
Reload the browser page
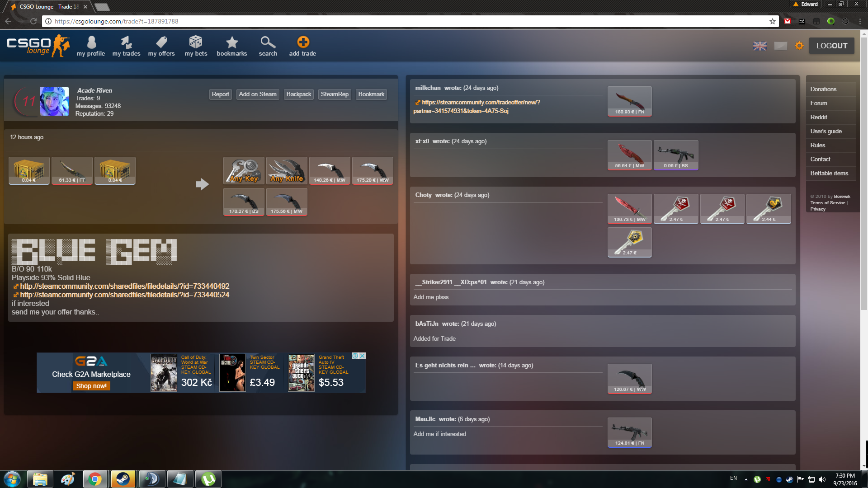33,21
